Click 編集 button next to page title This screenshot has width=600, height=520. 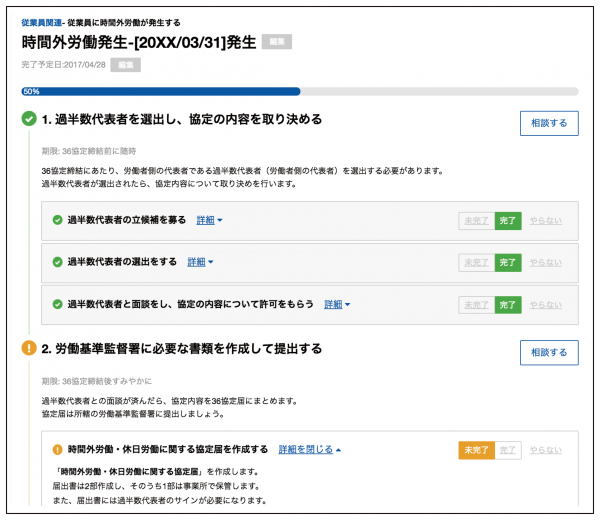click(x=277, y=42)
